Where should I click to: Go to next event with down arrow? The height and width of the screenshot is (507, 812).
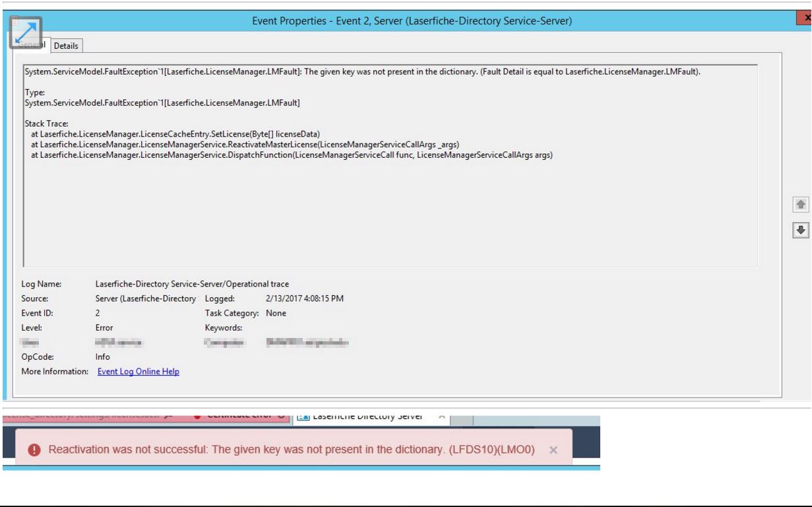pos(801,230)
